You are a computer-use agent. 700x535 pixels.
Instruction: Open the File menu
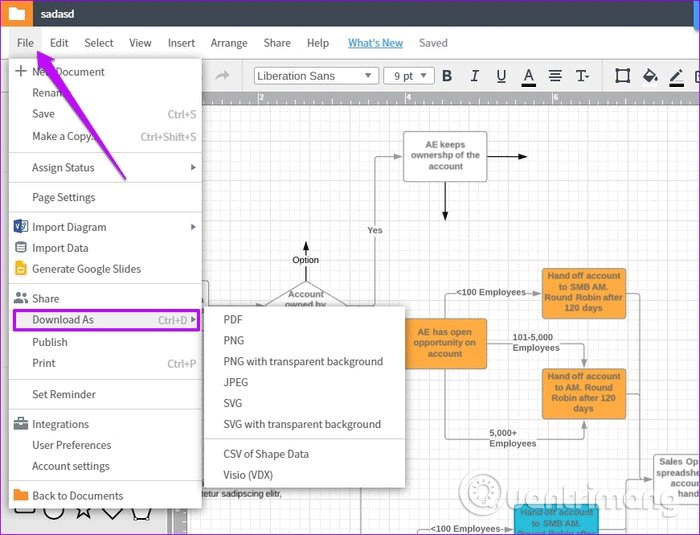pos(25,43)
